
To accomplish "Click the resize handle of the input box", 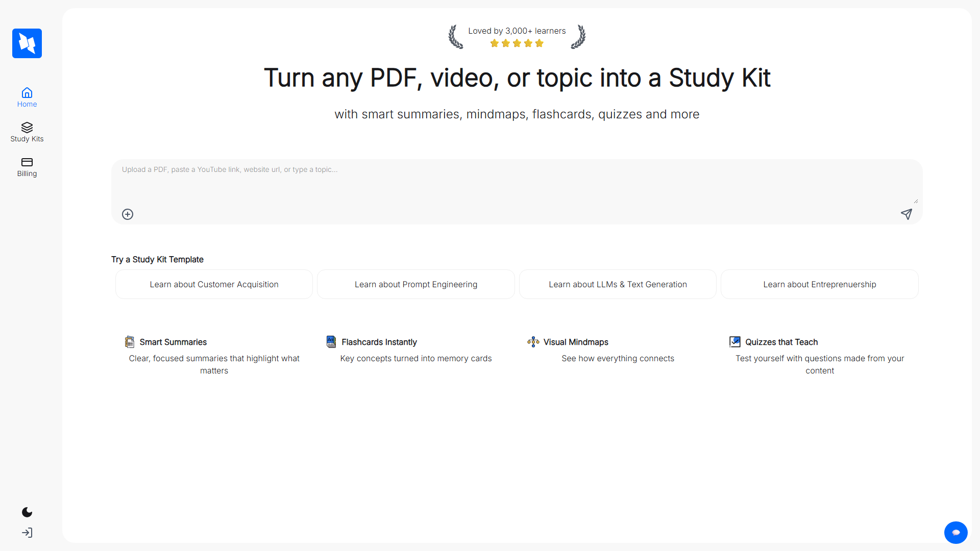I will click(x=916, y=200).
